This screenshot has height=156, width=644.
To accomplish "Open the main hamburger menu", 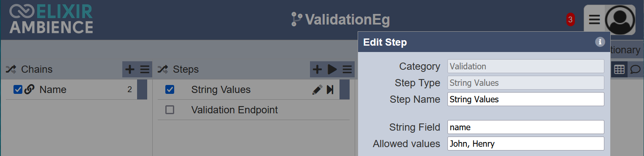I will coord(594,19).
